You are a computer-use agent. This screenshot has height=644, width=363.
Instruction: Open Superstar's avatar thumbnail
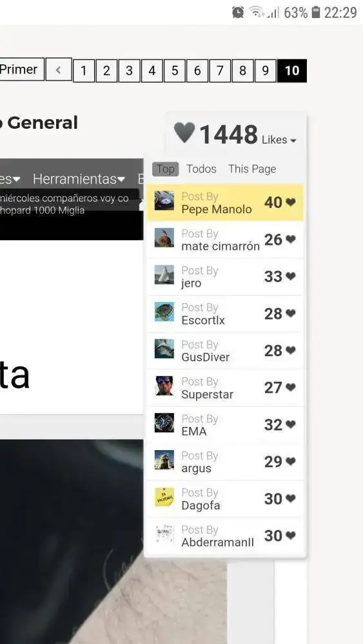coord(164,386)
